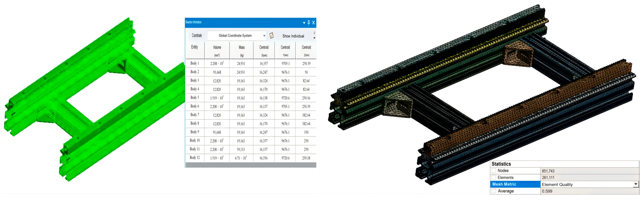The height and width of the screenshot is (200, 644).
Task: Select the Body 12 table row
Action: tap(195, 158)
